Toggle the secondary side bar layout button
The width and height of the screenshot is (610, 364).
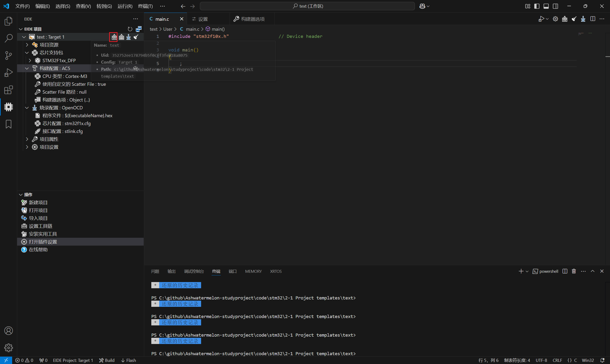(x=555, y=6)
